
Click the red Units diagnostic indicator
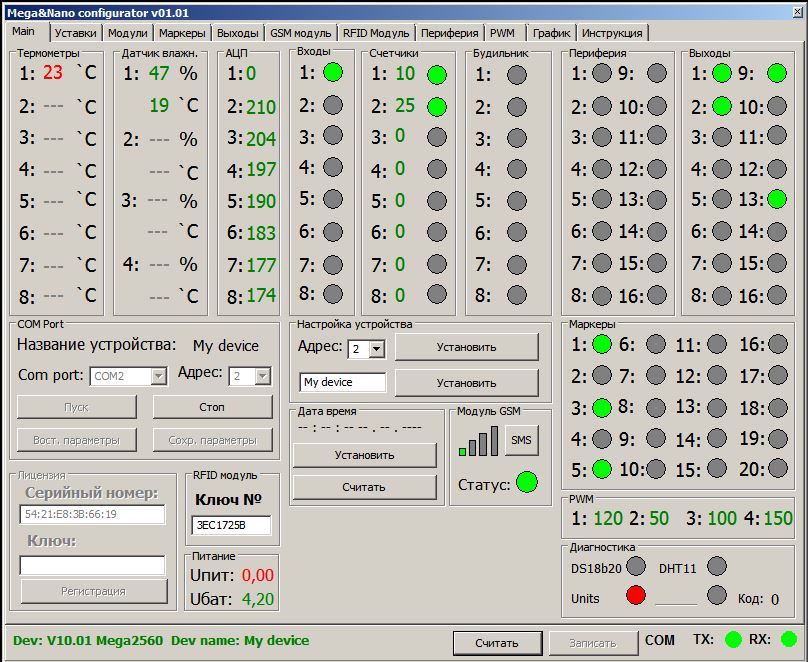[x=636, y=597]
